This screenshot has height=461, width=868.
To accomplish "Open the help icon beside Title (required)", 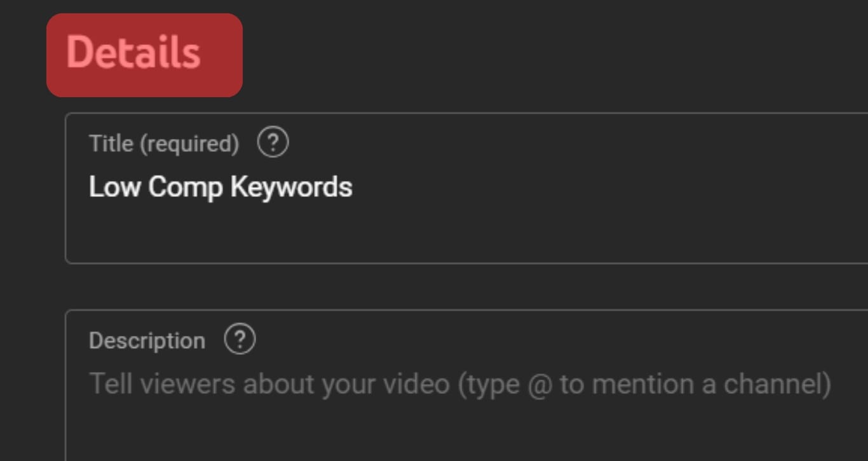I will click(273, 143).
